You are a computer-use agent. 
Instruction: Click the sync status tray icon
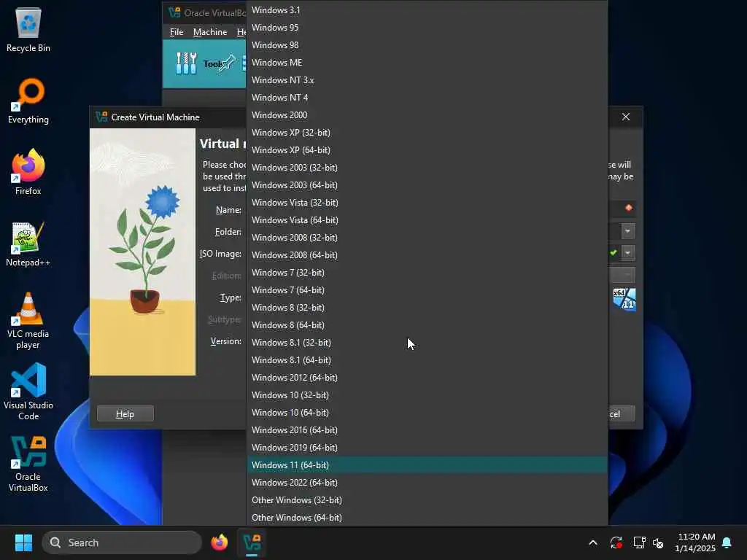pyautogui.click(x=616, y=542)
